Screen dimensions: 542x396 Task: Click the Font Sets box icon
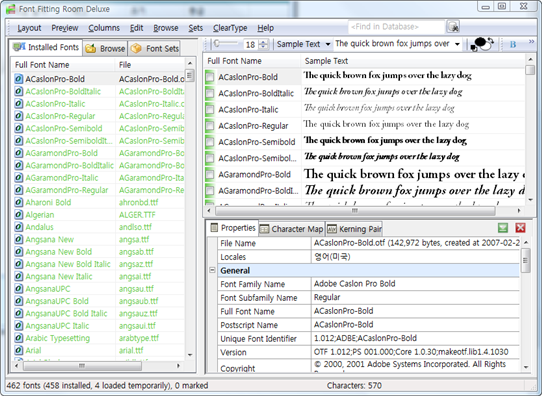136,48
